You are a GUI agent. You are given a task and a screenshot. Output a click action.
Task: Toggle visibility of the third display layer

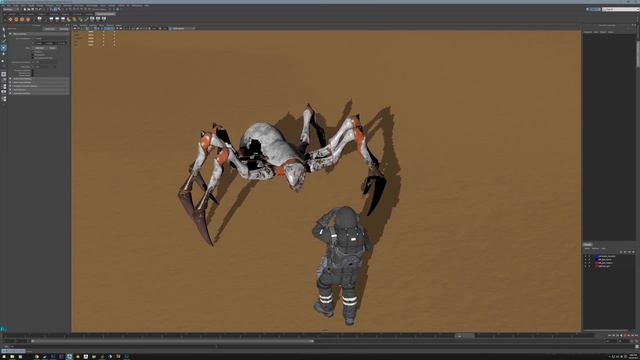tap(585, 263)
